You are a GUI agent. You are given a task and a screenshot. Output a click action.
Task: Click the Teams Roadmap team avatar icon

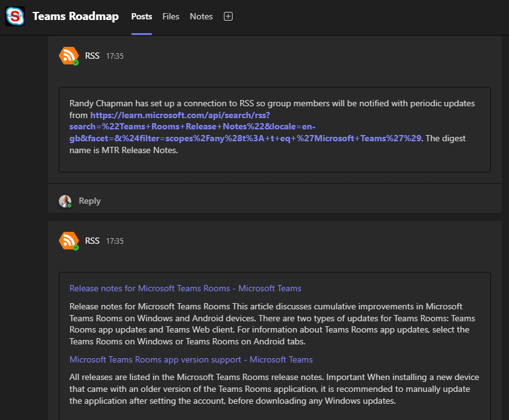pos(15,16)
